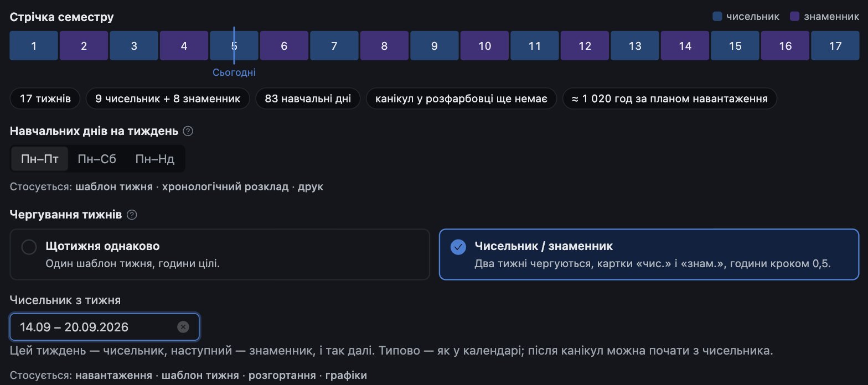Click розгортання text
Viewport: 868px width, 385px height.
point(282,376)
